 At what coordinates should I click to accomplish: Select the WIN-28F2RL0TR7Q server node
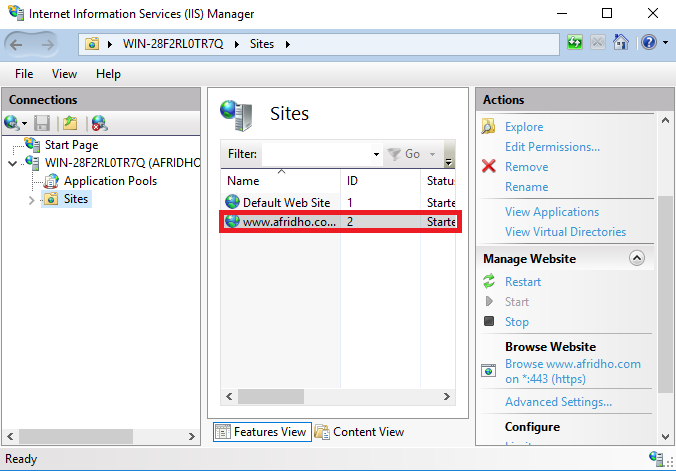click(122, 163)
